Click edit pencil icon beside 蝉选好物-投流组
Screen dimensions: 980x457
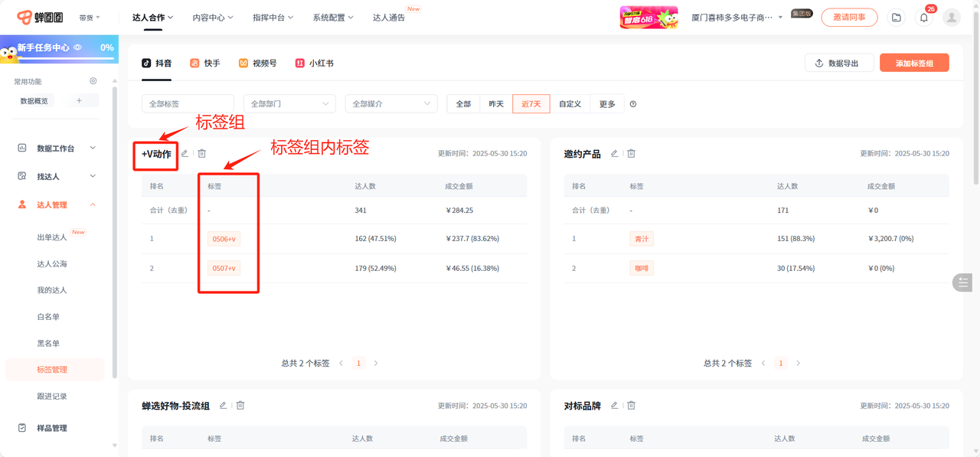(x=224, y=406)
